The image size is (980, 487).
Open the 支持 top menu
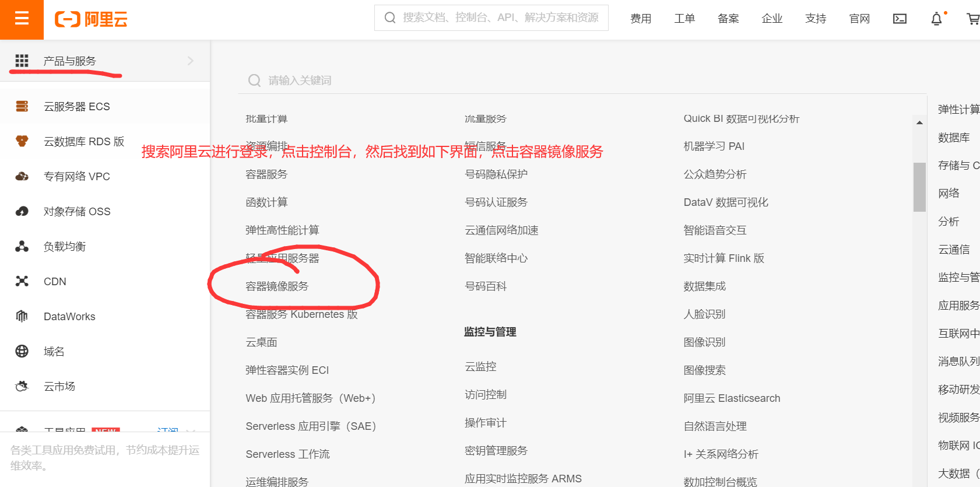pyautogui.click(x=816, y=19)
